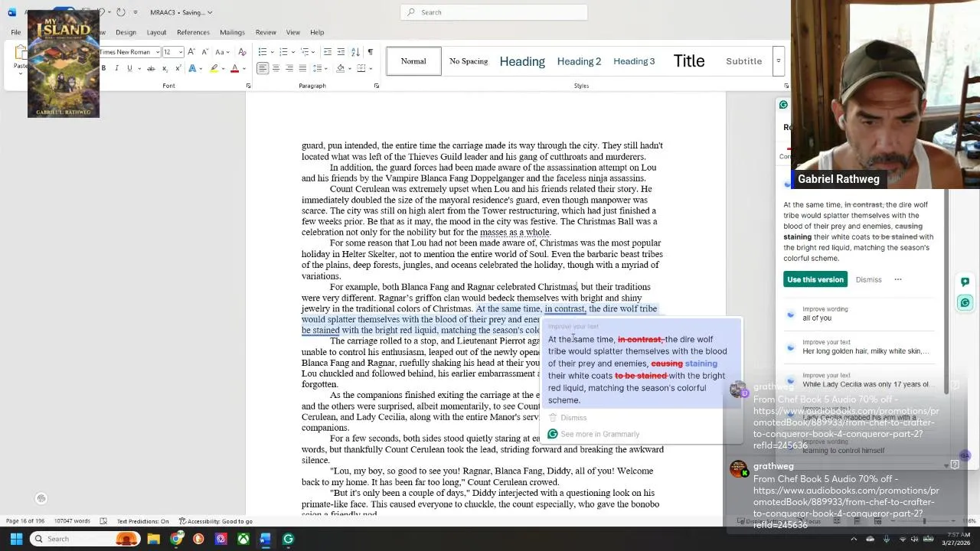Dismiss the Grammarly sidebar suggestion
This screenshot has height=551, width=980.
(x=868, y=279)
